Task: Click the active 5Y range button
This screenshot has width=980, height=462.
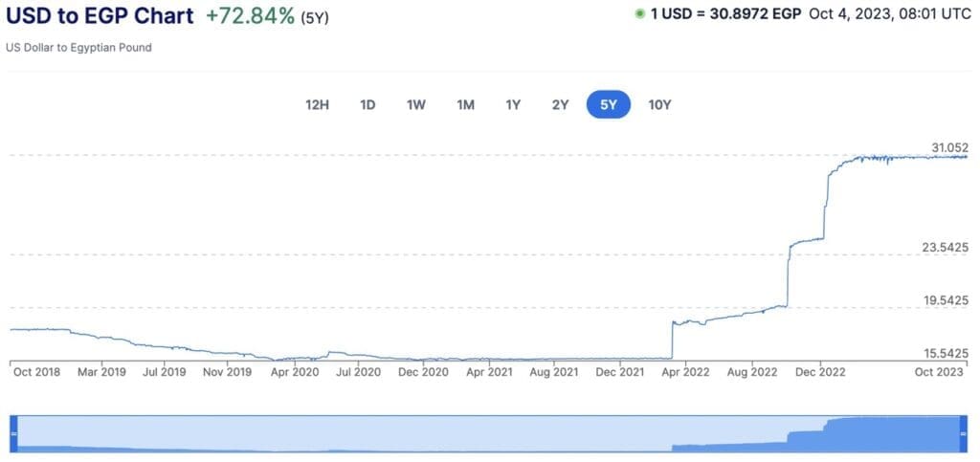Action: click(x=608, y=105)
